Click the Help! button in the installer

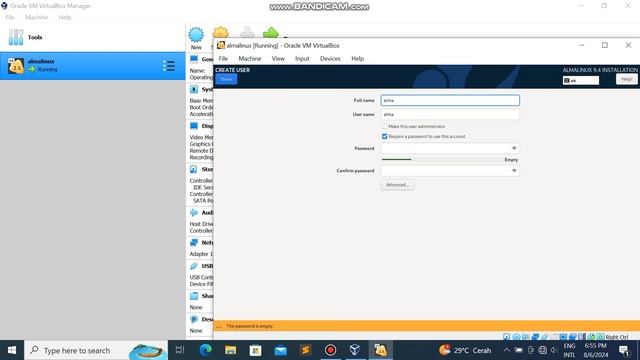click(x=627, y=79)
